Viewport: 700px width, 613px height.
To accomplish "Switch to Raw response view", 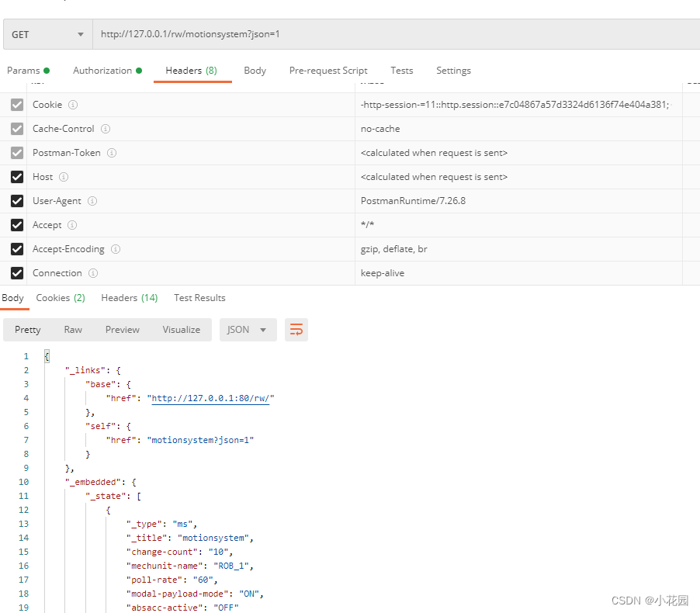I will tap(73, 330).
